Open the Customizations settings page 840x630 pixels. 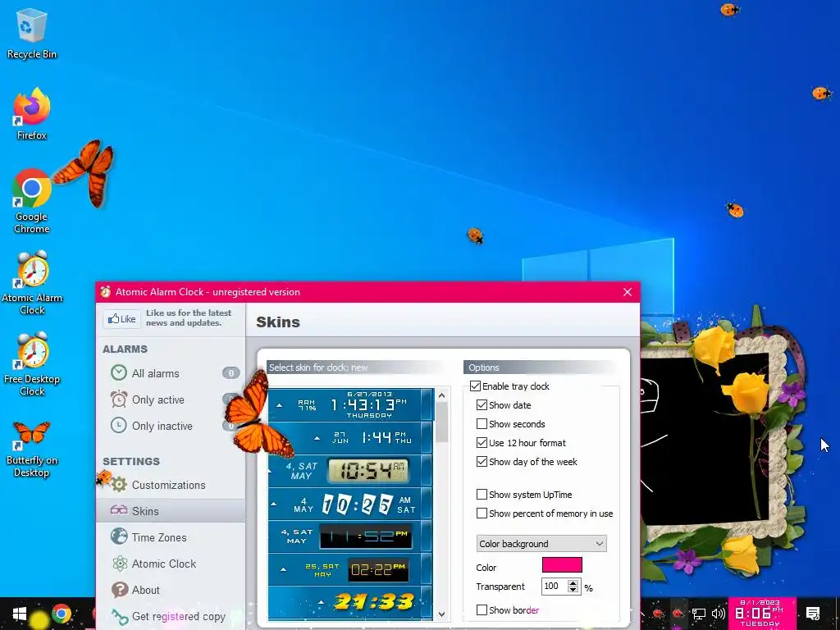pos(171,485)
